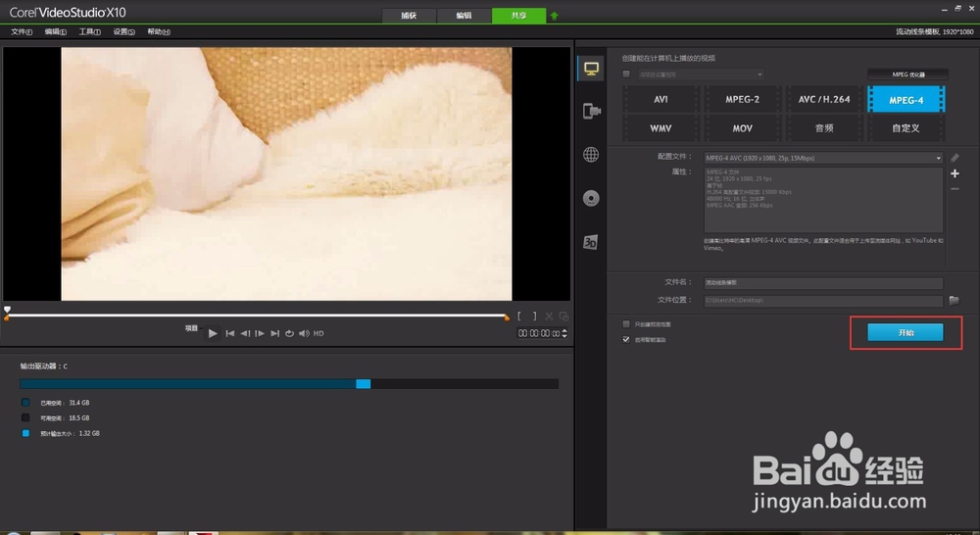Choose the MPEG-4 format button
The height and width of the screenshot is (535, 980).
click(x=906, y=99)
